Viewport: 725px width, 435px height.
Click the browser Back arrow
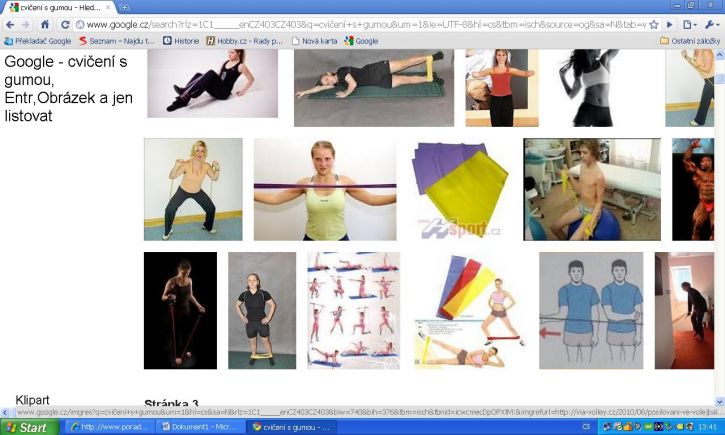point(10,25)
